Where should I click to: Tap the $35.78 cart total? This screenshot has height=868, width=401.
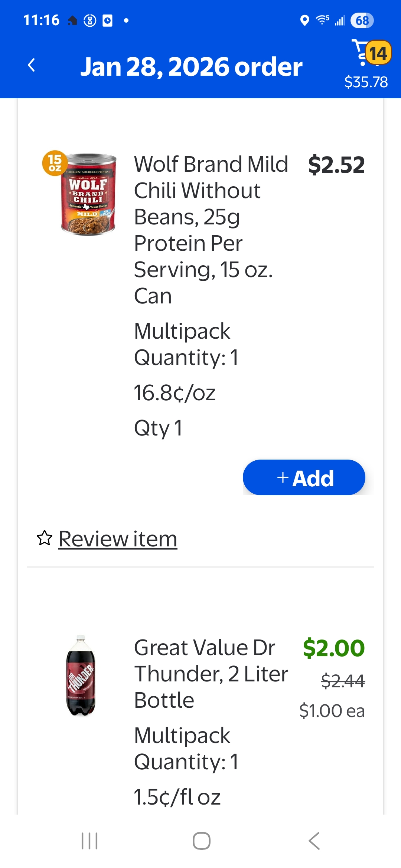[366, 82]
